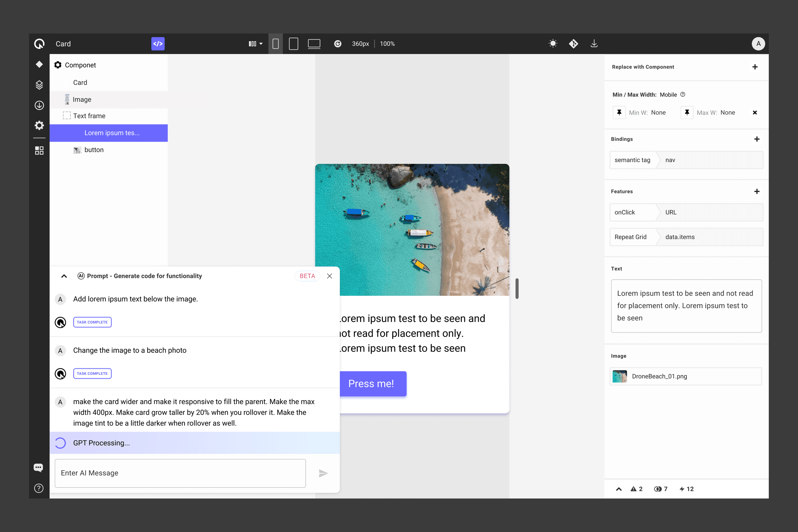This screenshot has width=798, height=532.
Task: Toggle the Max W pin button
Action: [x=687, y=113]
